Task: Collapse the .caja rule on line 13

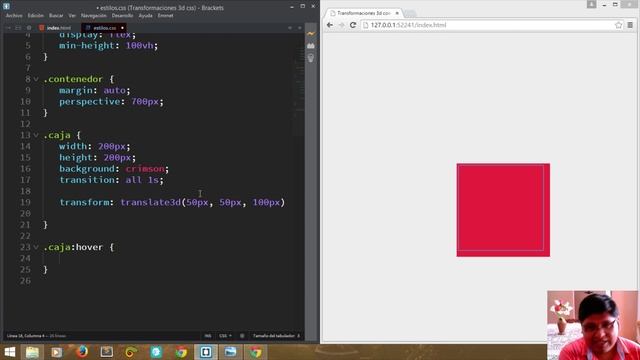Action: tap(36, 135)
